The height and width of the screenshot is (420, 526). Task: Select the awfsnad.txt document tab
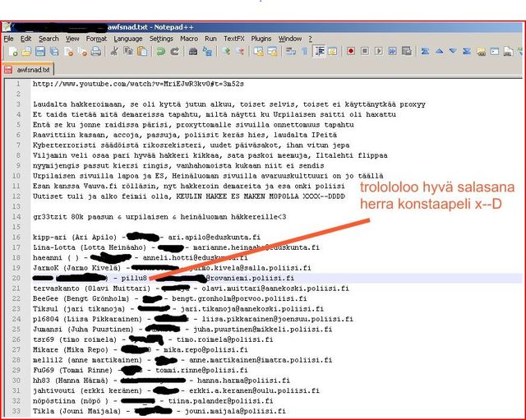[x=30, y=70]
